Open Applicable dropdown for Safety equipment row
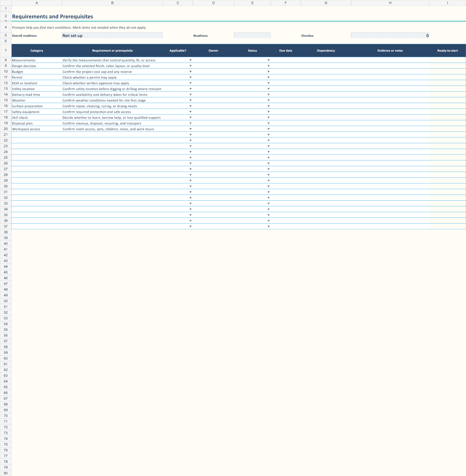Viewport: 466px width, 476px height. tap(190, 112)
